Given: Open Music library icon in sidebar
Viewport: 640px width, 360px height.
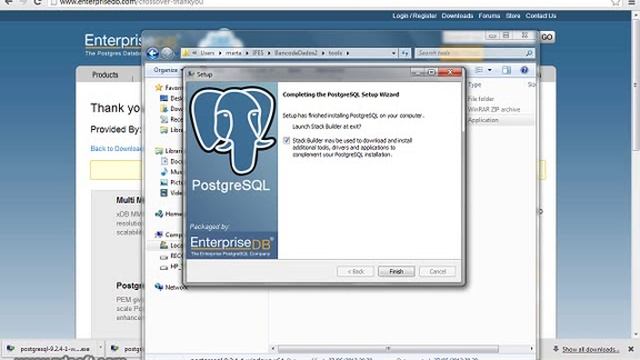Looking at the screenshot, I should pos(164,172).
